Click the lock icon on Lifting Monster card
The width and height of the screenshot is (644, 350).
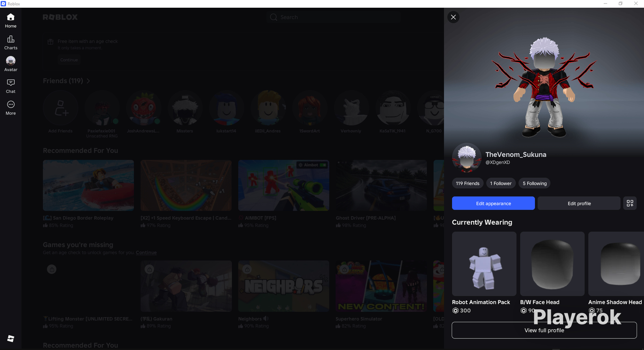[x=52, y=269]
